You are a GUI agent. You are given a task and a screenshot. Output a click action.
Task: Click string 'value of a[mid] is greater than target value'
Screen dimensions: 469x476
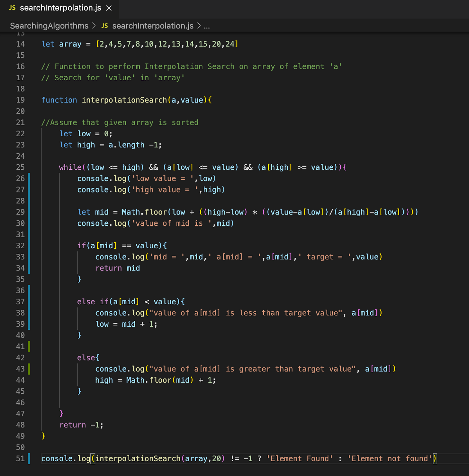252,369
